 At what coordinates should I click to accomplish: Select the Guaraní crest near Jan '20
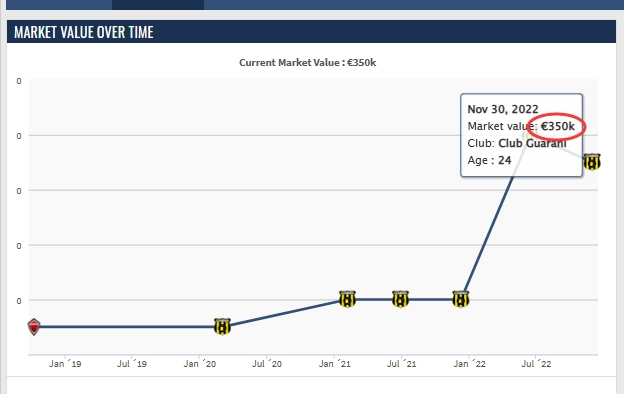pos(222,327)
